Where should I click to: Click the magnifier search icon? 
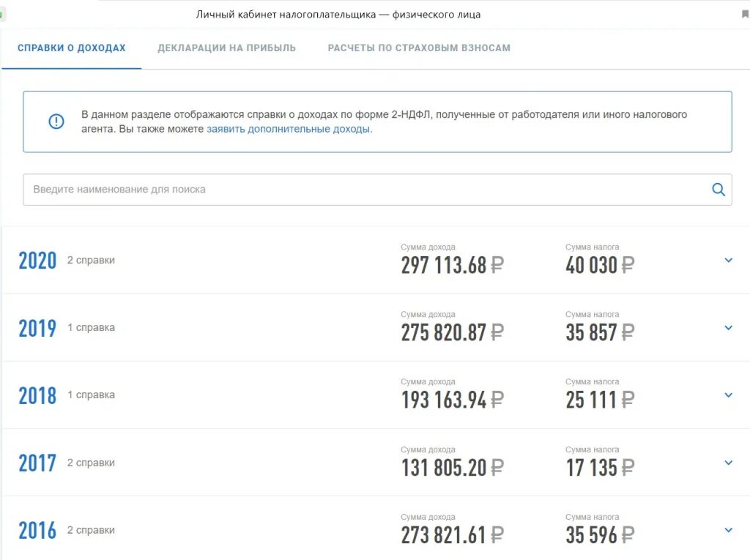(719, 190)
